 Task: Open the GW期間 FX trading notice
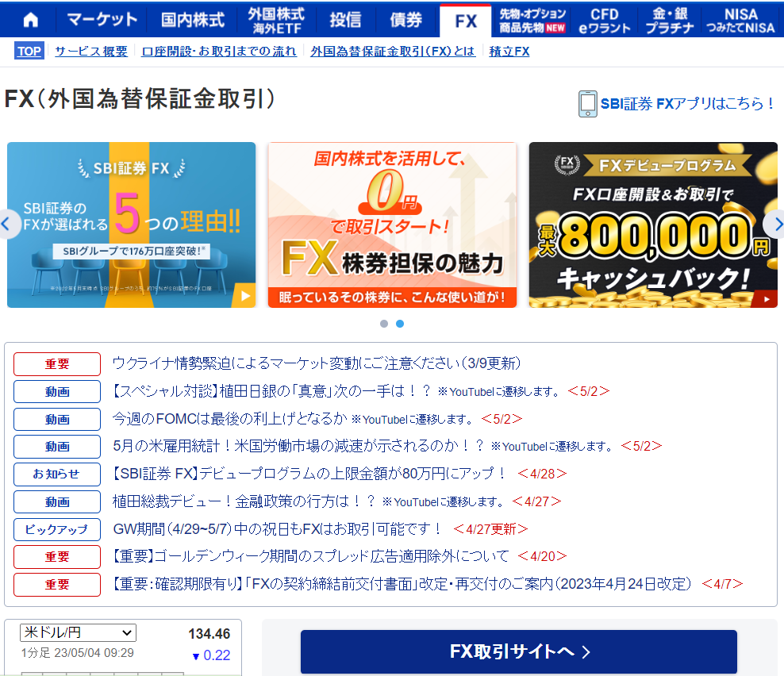278,528
